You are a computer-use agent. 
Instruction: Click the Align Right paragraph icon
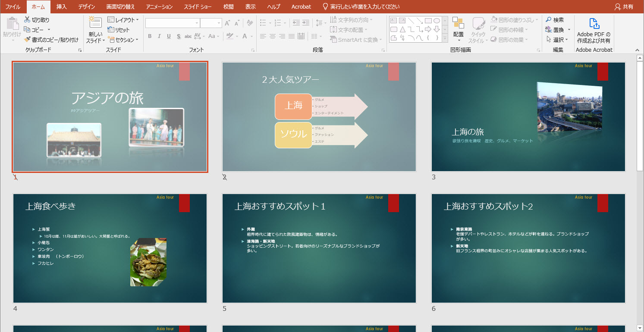(x=282, y=36)
